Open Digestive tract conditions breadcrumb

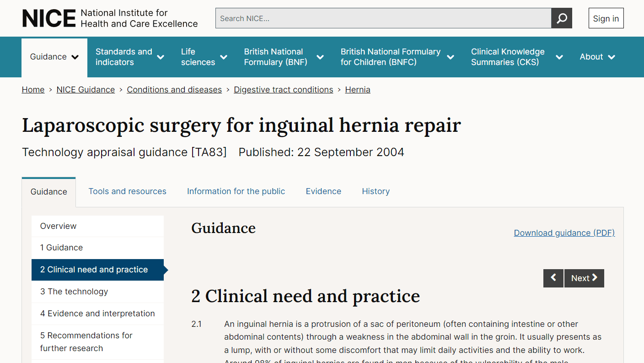coord(284,90)
